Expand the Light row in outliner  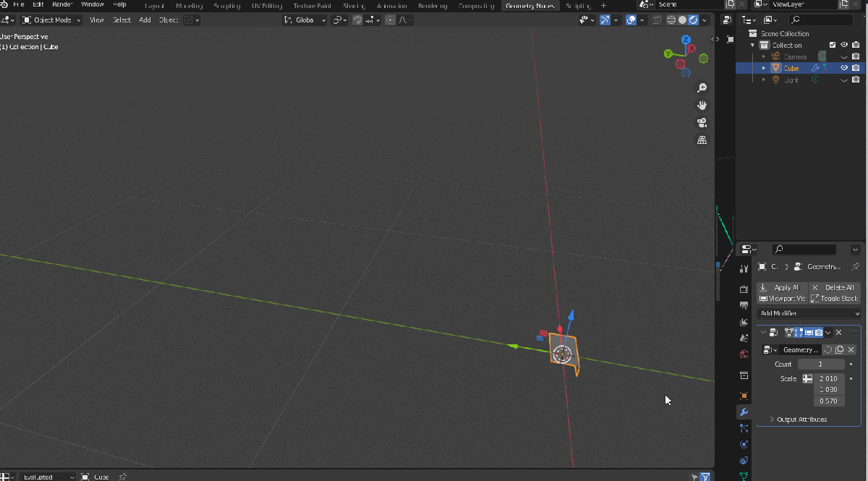pos(763,80)
